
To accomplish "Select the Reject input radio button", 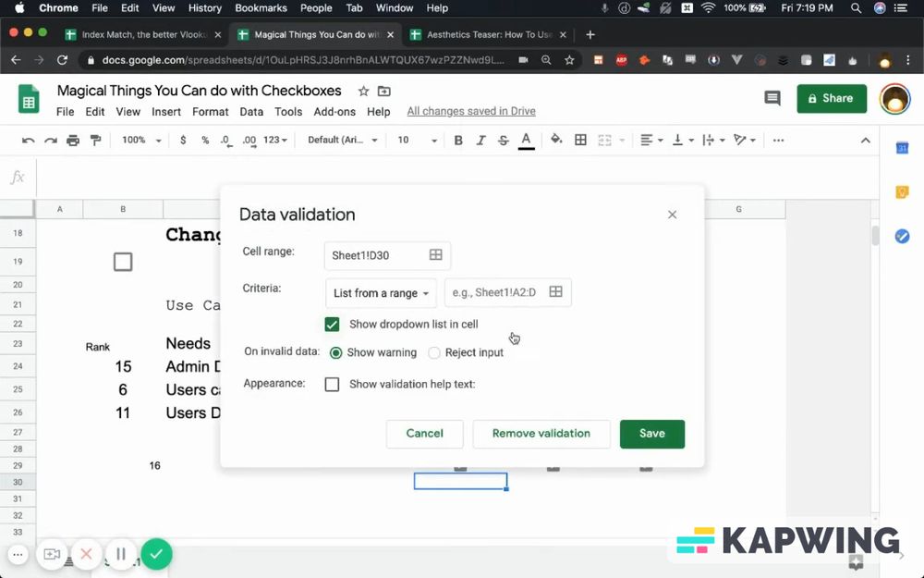I will tap(434, 352).
